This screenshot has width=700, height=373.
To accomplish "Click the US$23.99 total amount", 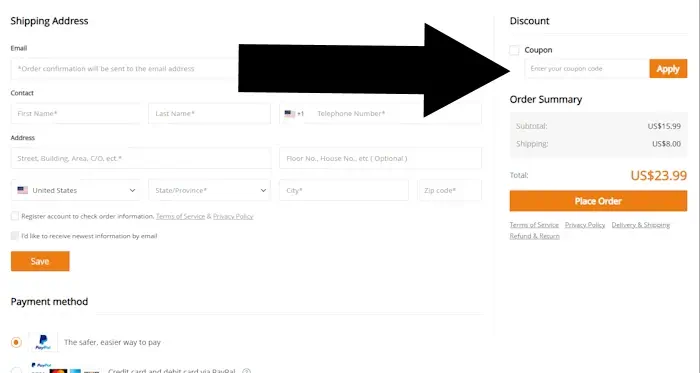I will click(658, 175).
